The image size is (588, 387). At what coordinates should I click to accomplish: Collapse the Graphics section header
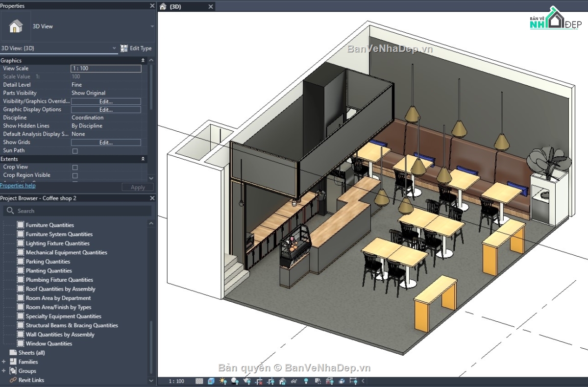click(142, 60)
